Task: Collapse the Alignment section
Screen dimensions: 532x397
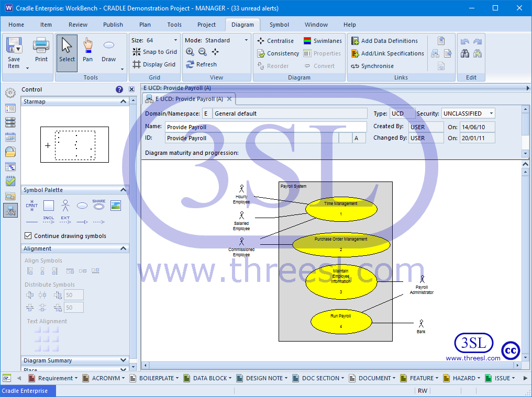Action: pos(123,248)
